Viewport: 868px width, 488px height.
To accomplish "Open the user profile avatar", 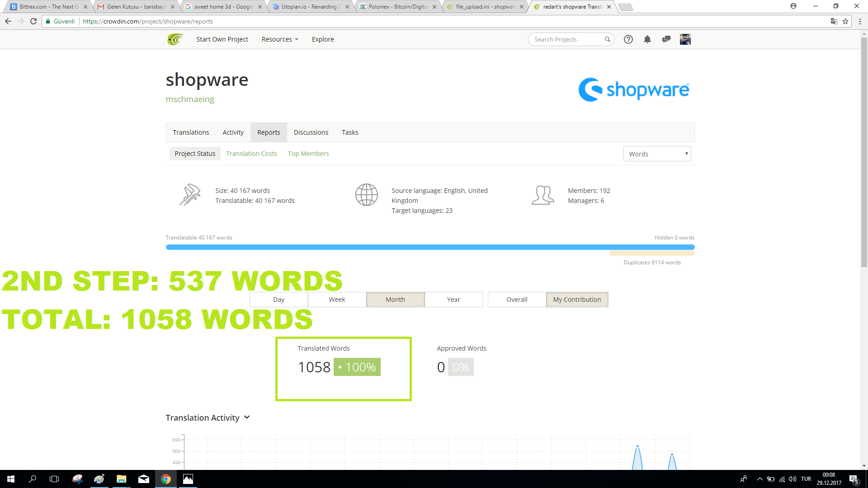I will 685,39.
